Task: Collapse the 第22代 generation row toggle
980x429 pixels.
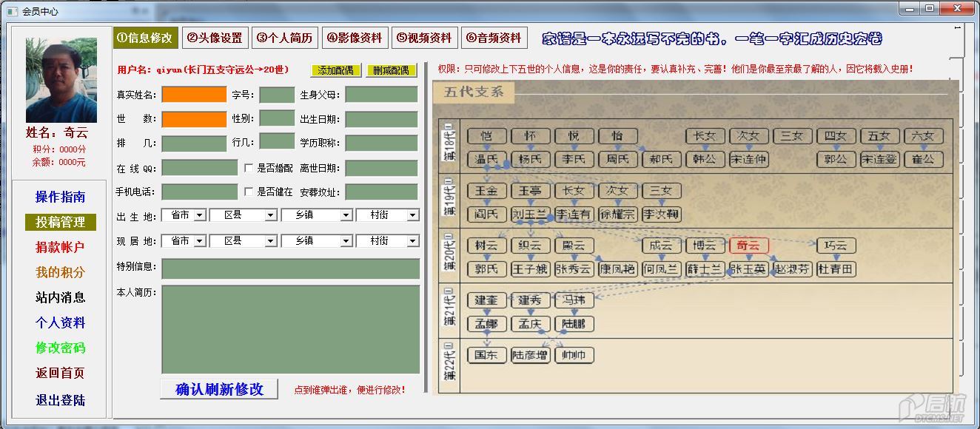Action: [x=449, y=345]
